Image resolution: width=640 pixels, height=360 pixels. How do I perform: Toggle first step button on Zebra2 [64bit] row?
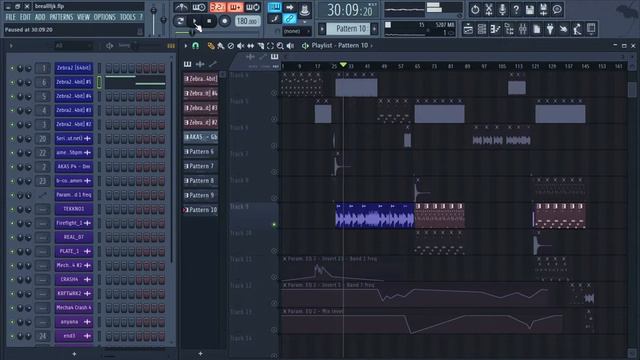pyautogui.click(x=109, y=68)
